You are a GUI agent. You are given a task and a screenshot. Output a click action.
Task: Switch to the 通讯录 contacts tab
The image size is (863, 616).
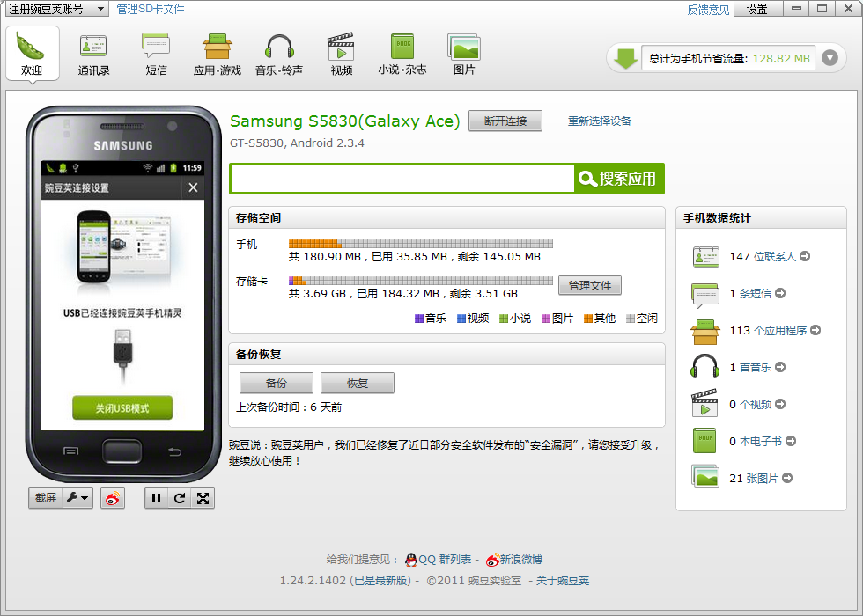click(93, 54)
